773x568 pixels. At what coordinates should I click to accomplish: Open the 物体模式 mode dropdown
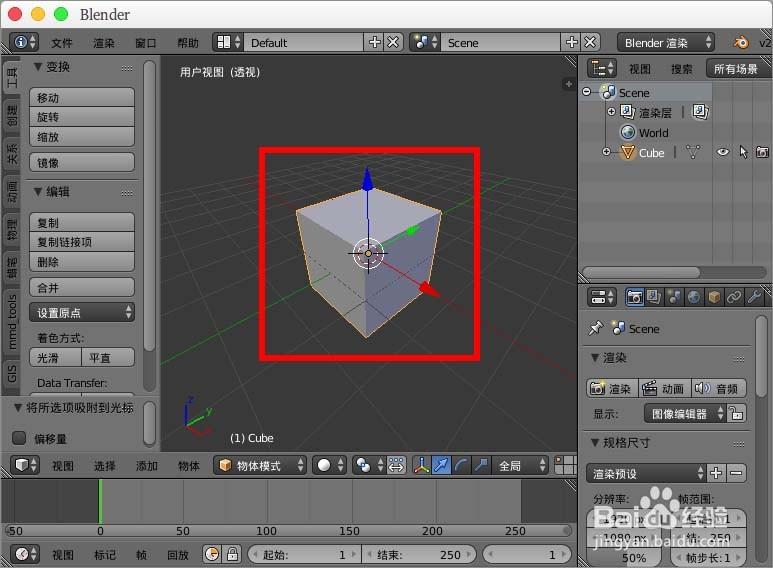coord(260,465)
